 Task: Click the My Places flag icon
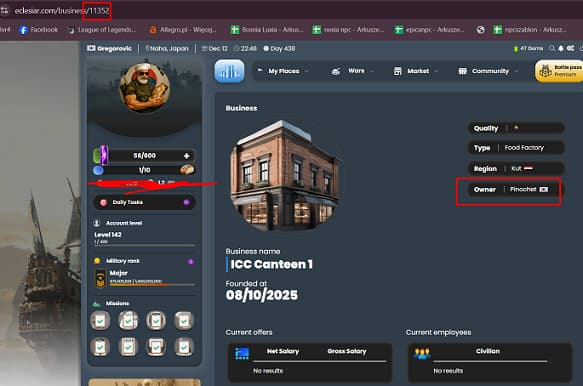[260, 70]
